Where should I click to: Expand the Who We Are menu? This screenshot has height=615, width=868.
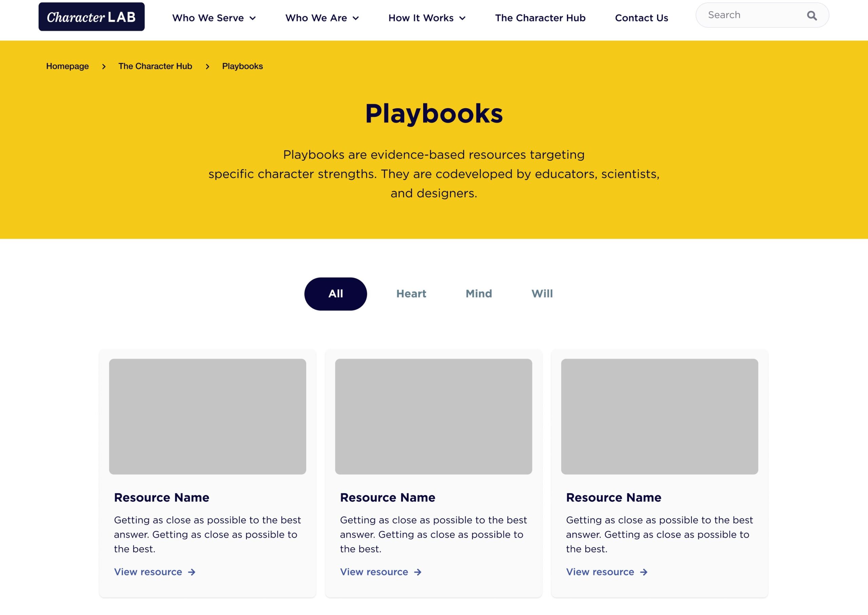click(322, 18)
